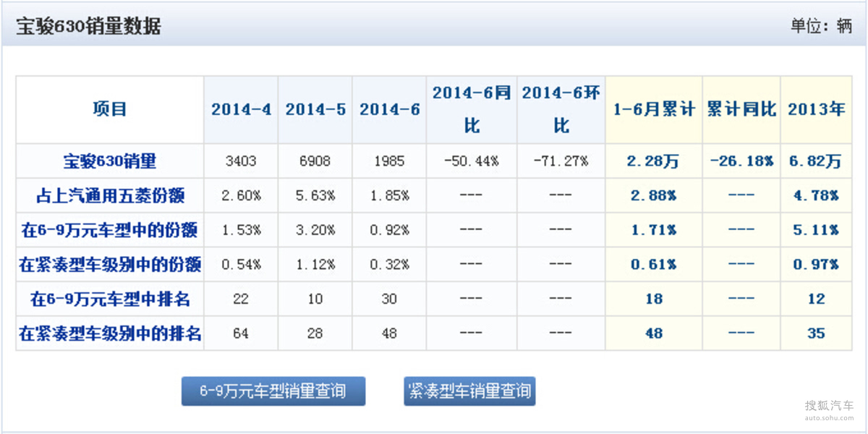Select the 累计同比 column header
The height and width of the screenshot is (434, 868).
point(741,110)
